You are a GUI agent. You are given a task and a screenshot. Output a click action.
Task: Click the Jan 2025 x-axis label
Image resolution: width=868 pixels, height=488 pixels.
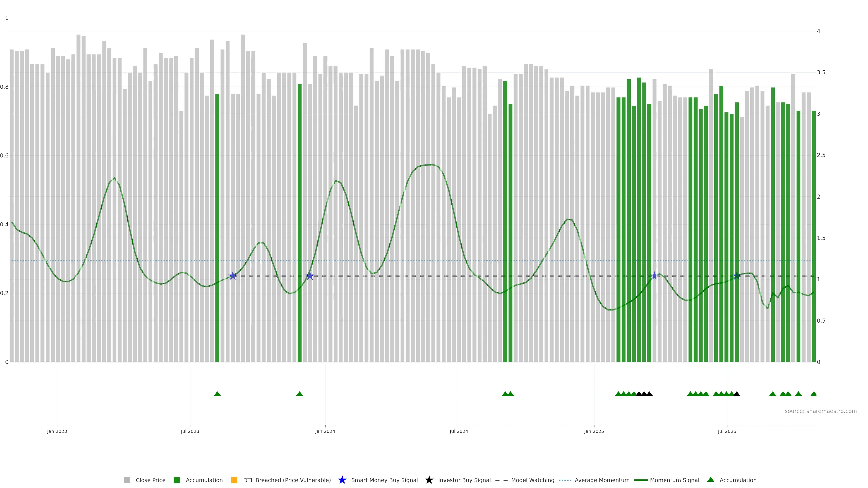coord(594,431)
